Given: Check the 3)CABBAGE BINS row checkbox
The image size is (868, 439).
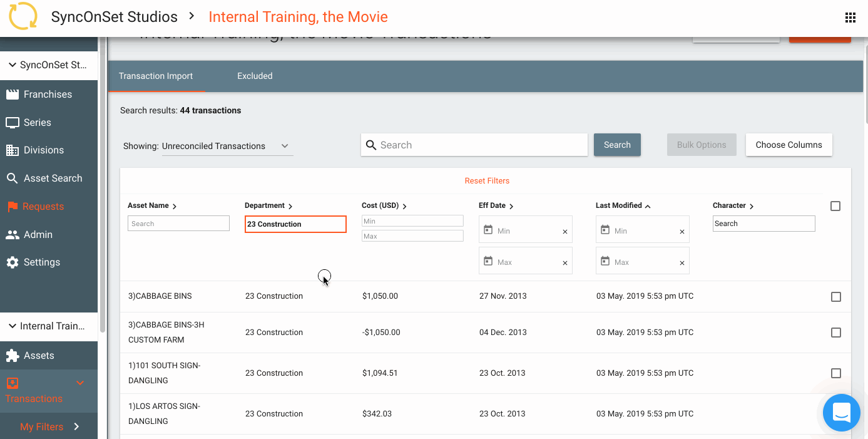Looking at the screenshot, I should pos(835,297).
